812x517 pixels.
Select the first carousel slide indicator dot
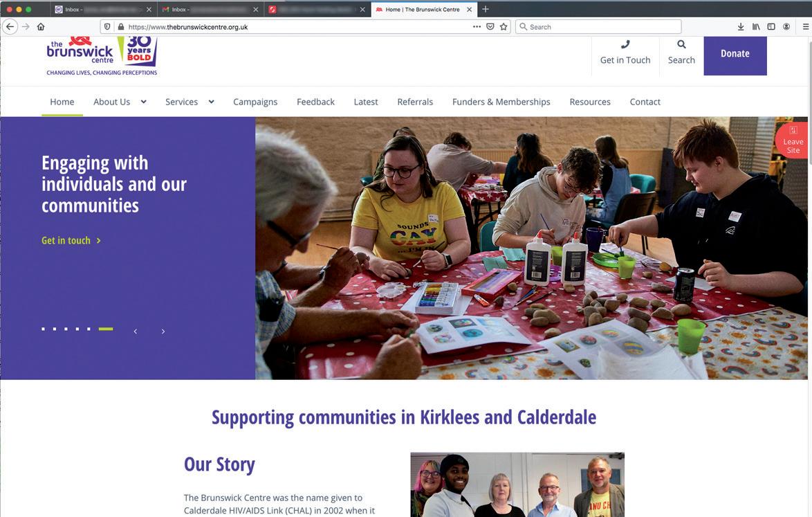point(43,329)
